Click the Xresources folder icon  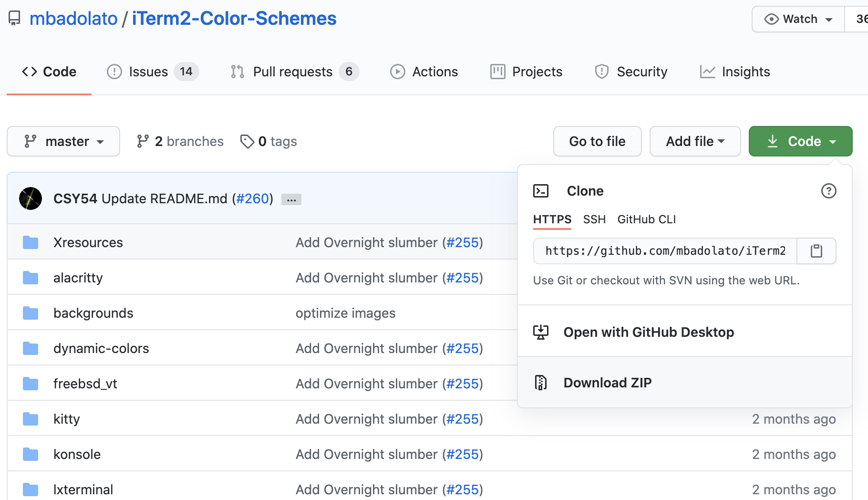coord(31,242)
